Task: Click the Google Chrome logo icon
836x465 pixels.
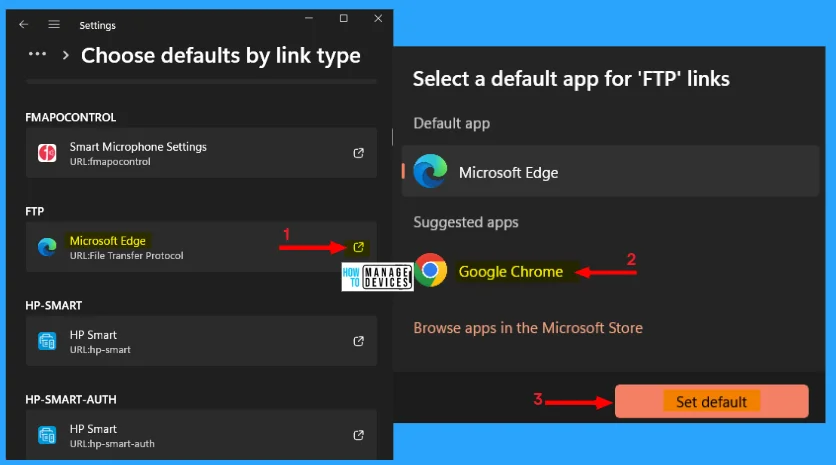Action: (430, 270)
